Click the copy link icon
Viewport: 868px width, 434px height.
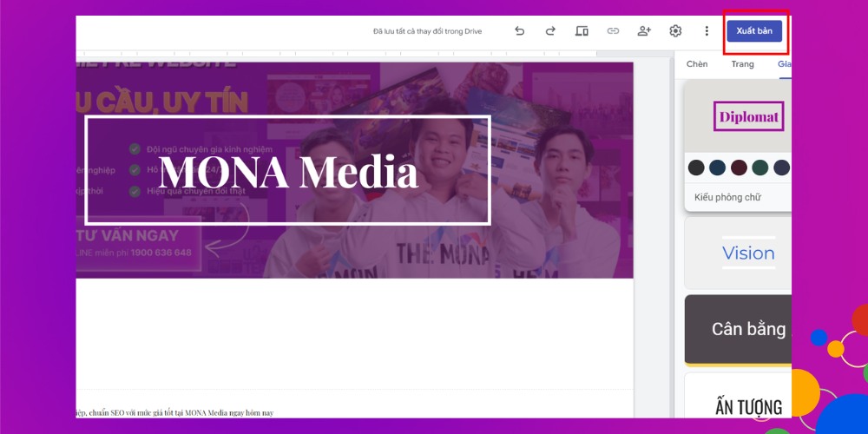613,31
